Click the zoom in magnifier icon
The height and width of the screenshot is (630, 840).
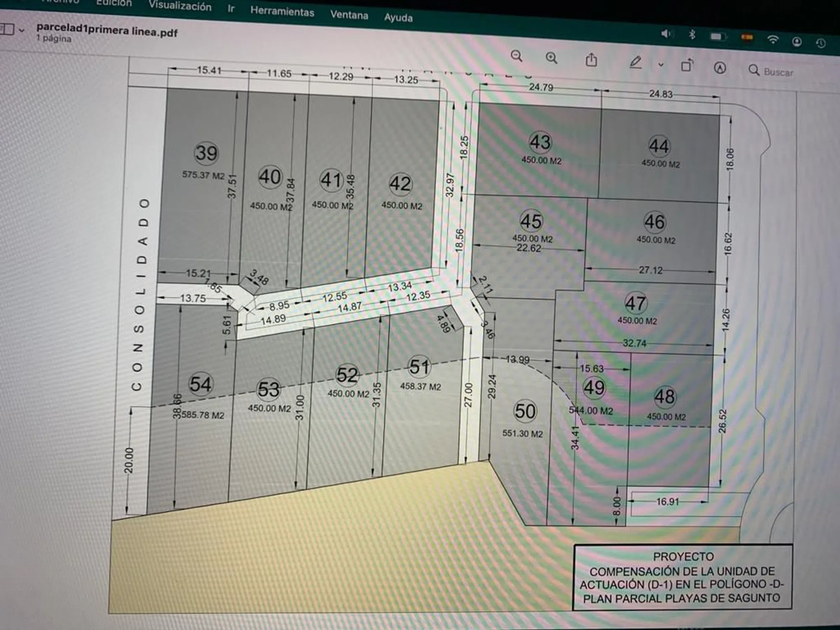(551, 58)
